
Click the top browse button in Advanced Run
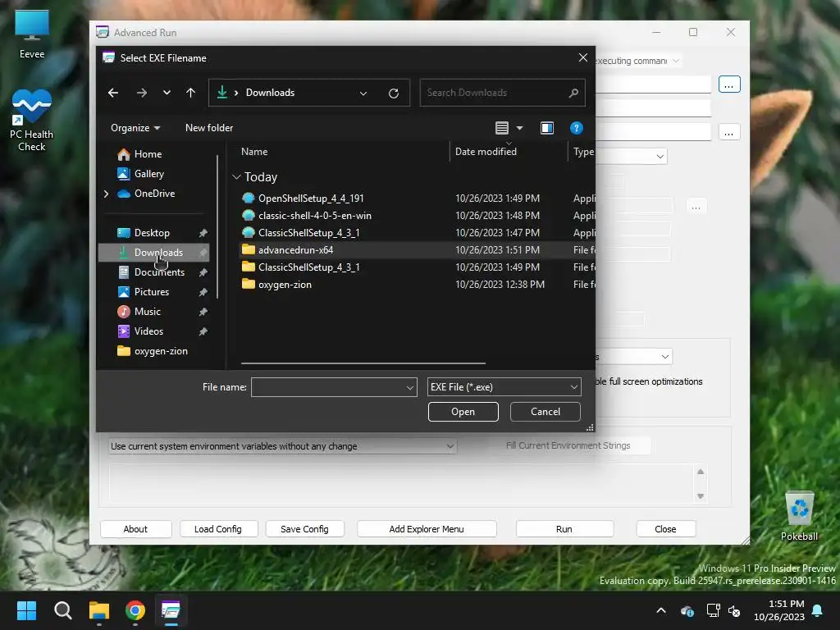click(729, 84)
